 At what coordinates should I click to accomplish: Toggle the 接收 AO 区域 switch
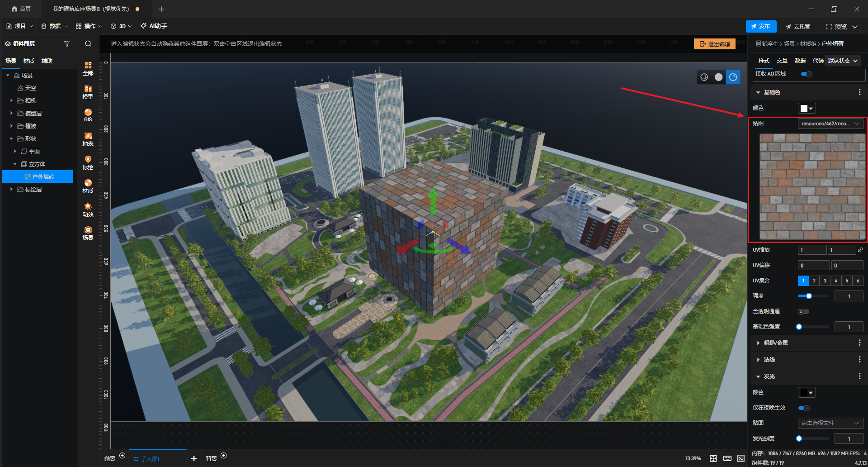806,74
